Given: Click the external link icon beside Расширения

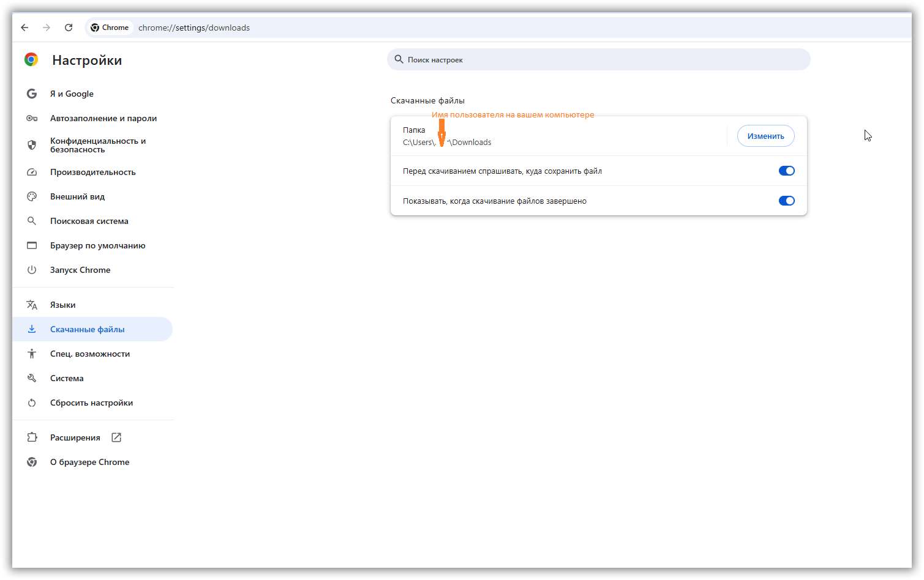Looking at the screenshot, I should pyautogui.click(x=116, y=437).
